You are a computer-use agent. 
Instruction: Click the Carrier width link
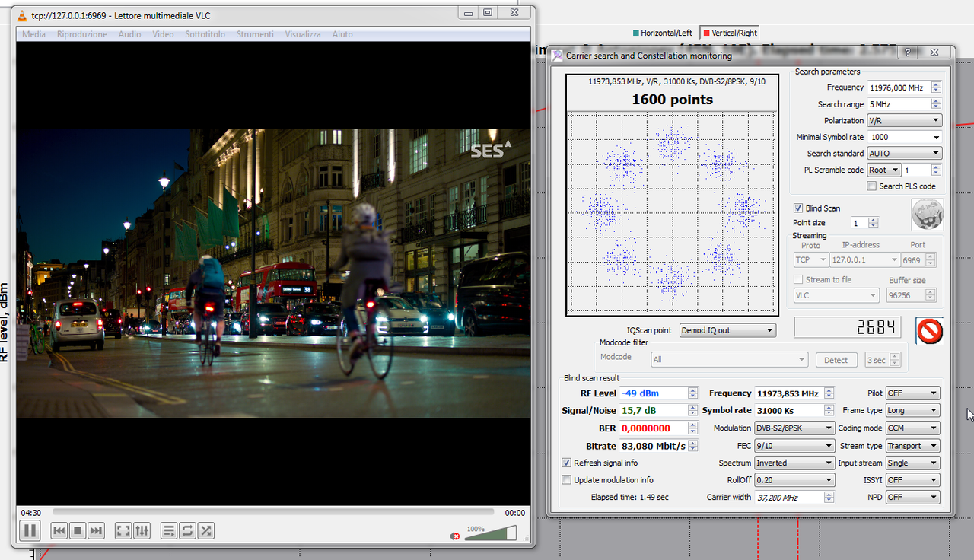pos(728,498)
